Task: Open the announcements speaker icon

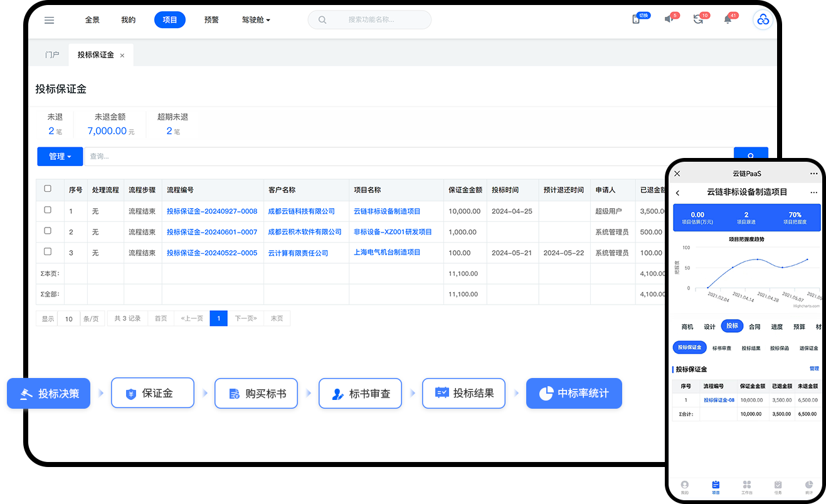Action: pyautogui.click(x=669, y=19)
